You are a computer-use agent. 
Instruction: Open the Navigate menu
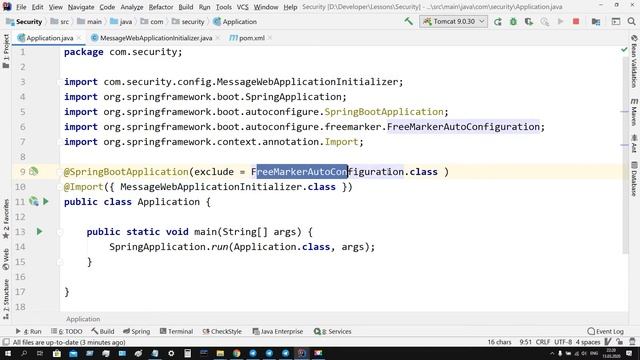tap(81, 7)
